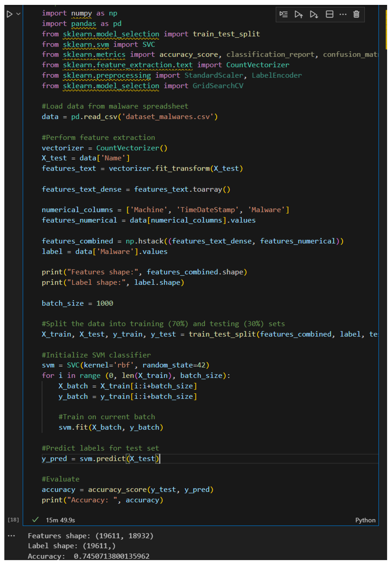Click the green execution success checkmark
Viewport: 392px width, 565px height.
pyautogui.click(x=35, y=519)
